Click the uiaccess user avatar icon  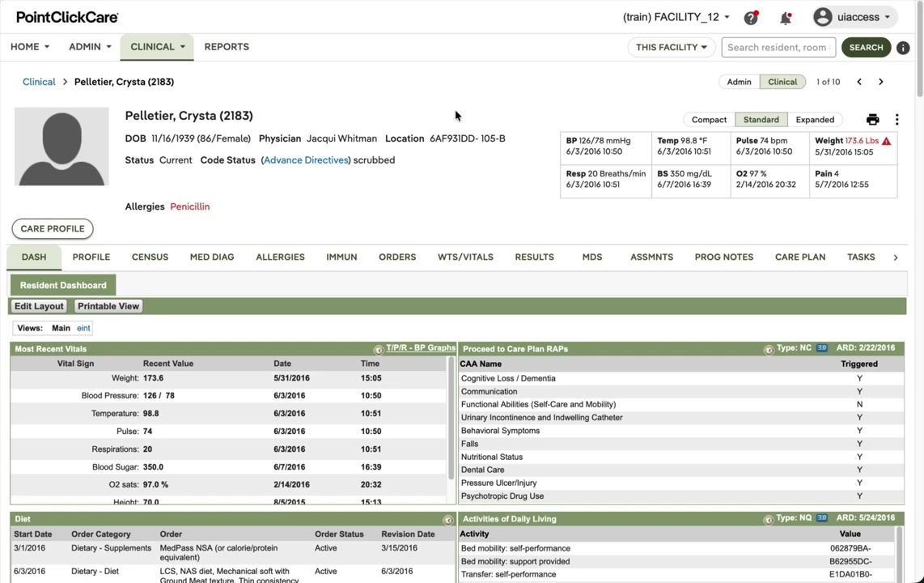[823, 17]
